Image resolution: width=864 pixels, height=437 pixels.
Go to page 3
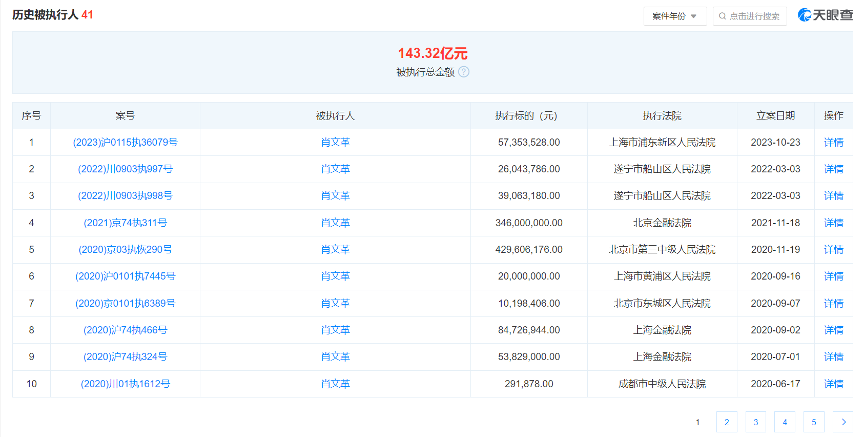tap(756, 422)
